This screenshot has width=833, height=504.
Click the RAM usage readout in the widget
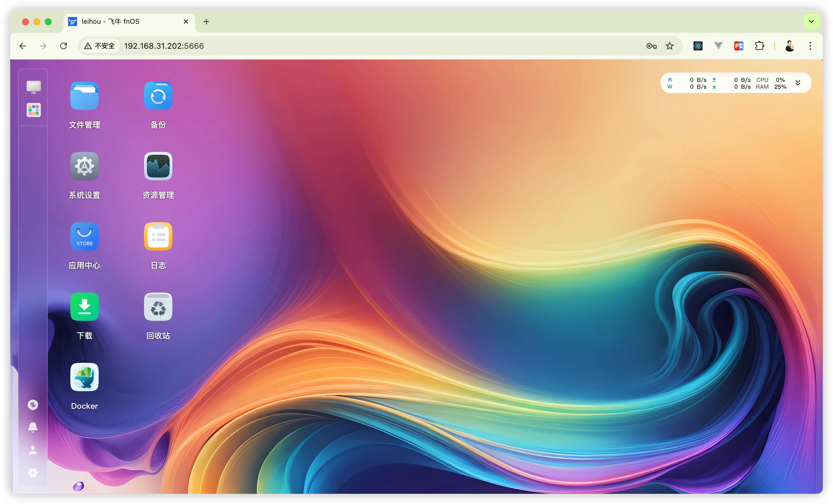(771, 87)
